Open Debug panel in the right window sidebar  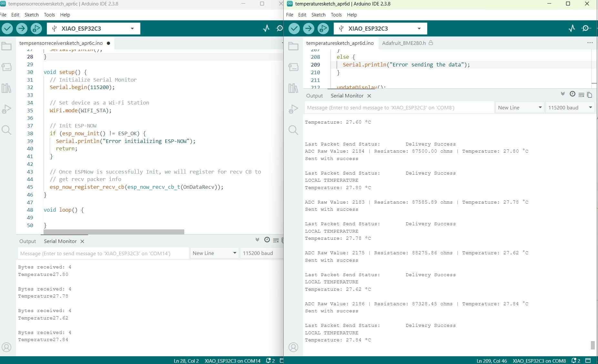(x=293, y=109)
